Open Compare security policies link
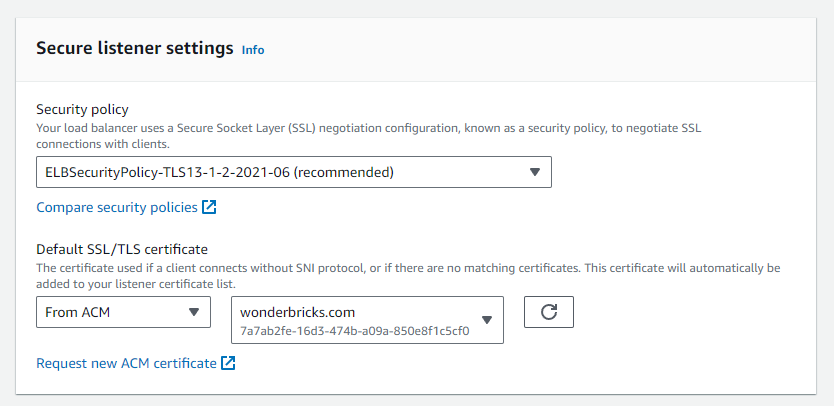The height and width of the screenshot is (406, 834). 117,207
